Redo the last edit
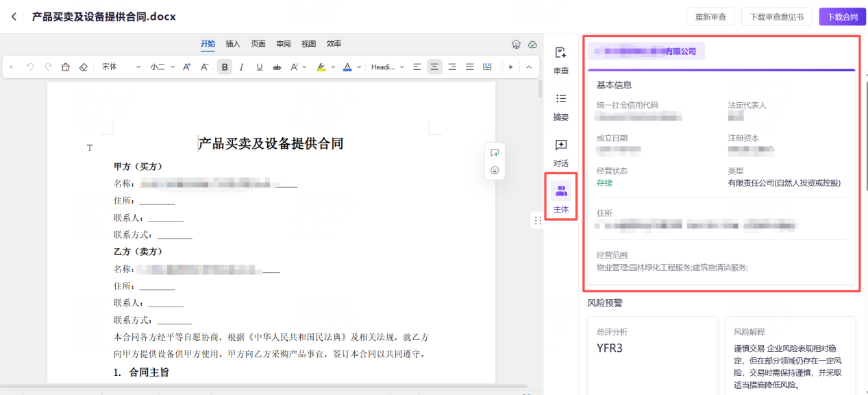Screen dimensions: 868x395 (48, 67)
